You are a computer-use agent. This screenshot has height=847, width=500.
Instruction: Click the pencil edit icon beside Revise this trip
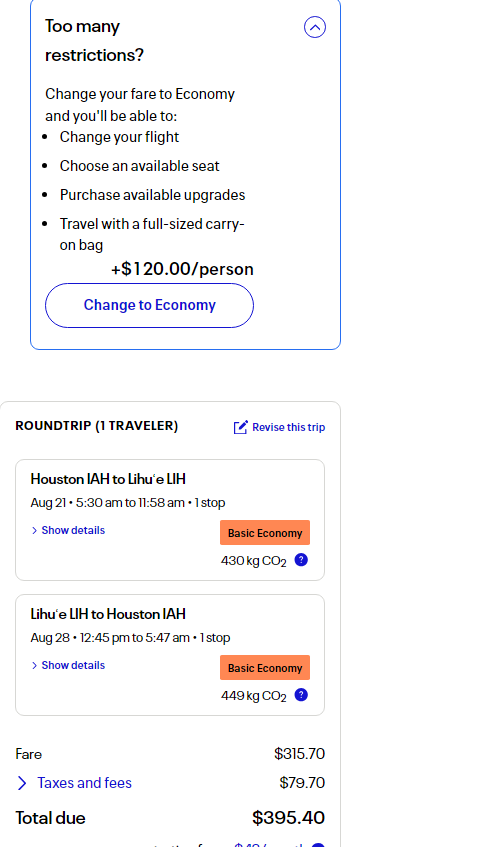pyautogui.click(x=241, y=427)
